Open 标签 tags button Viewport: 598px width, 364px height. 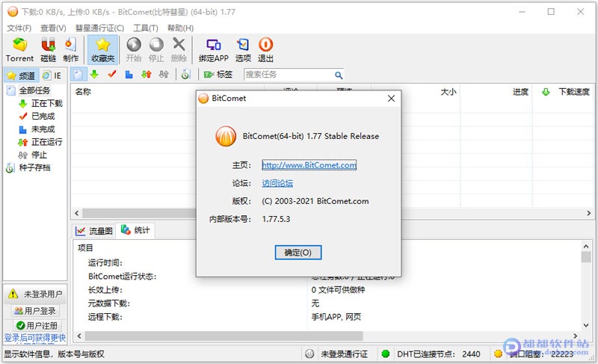[218, 74]
